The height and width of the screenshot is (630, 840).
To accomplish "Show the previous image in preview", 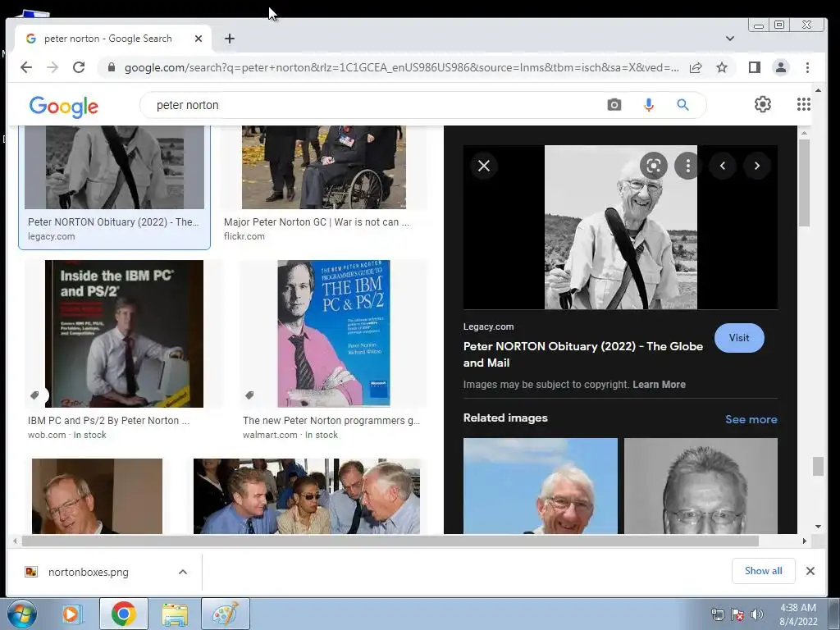I will pos(722,166).
